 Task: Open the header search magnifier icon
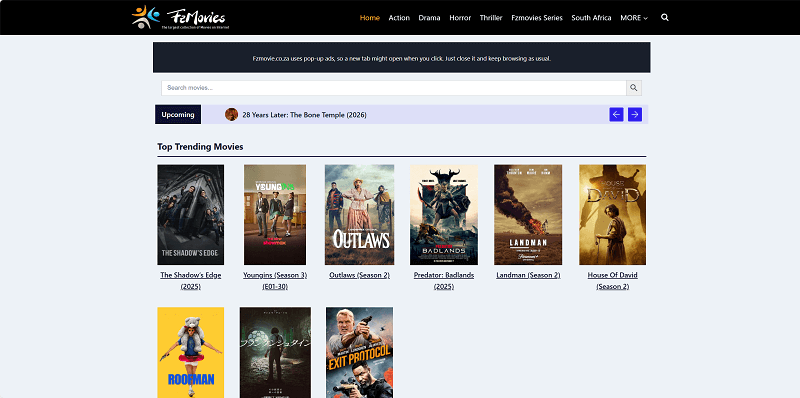(x=664, y=17)
